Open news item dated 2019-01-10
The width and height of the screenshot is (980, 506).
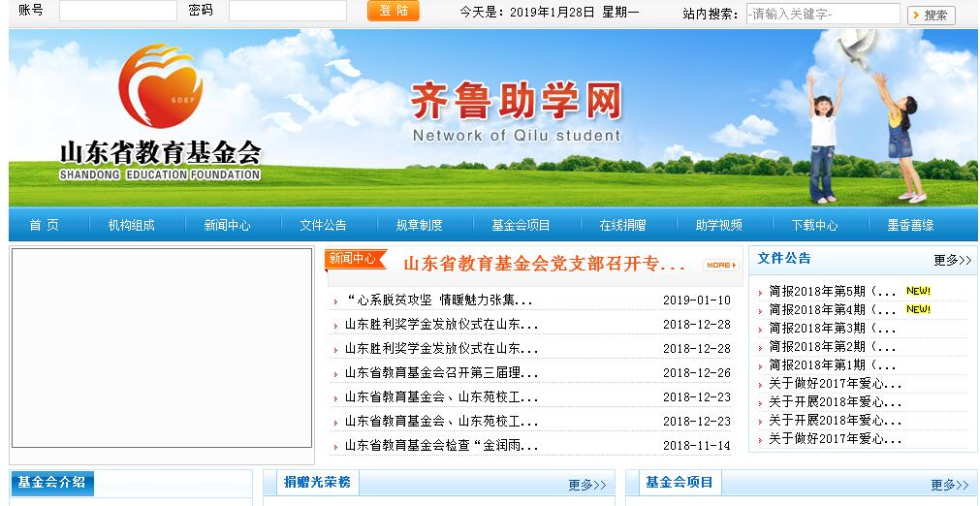pos(439,300)
